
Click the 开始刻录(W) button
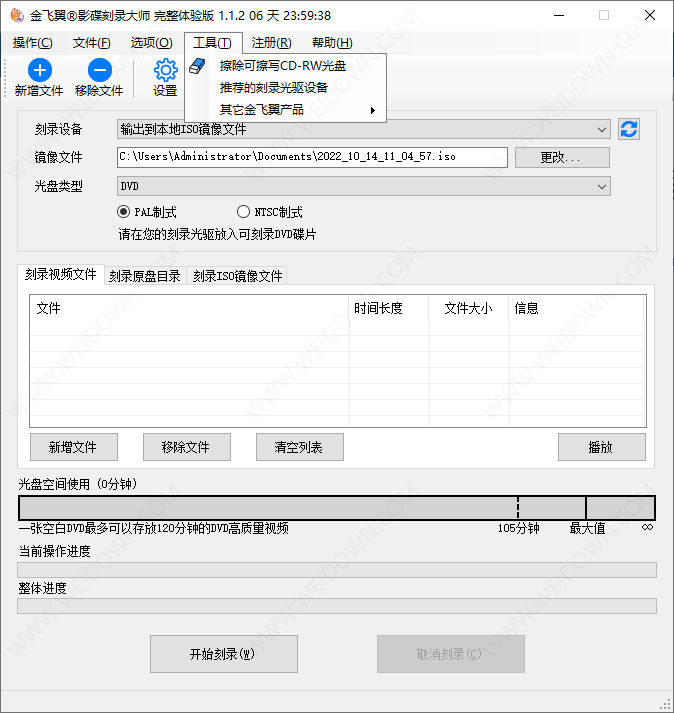click(224, 654)
